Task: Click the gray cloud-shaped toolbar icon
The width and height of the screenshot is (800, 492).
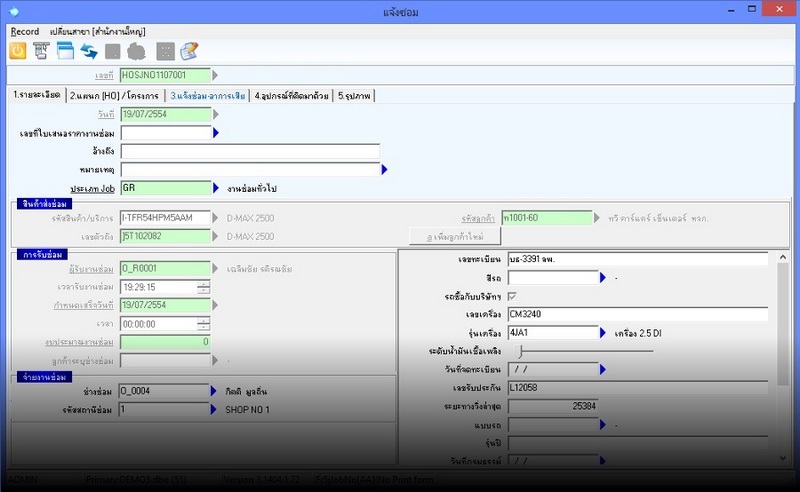Action: (x=138, y=51)
